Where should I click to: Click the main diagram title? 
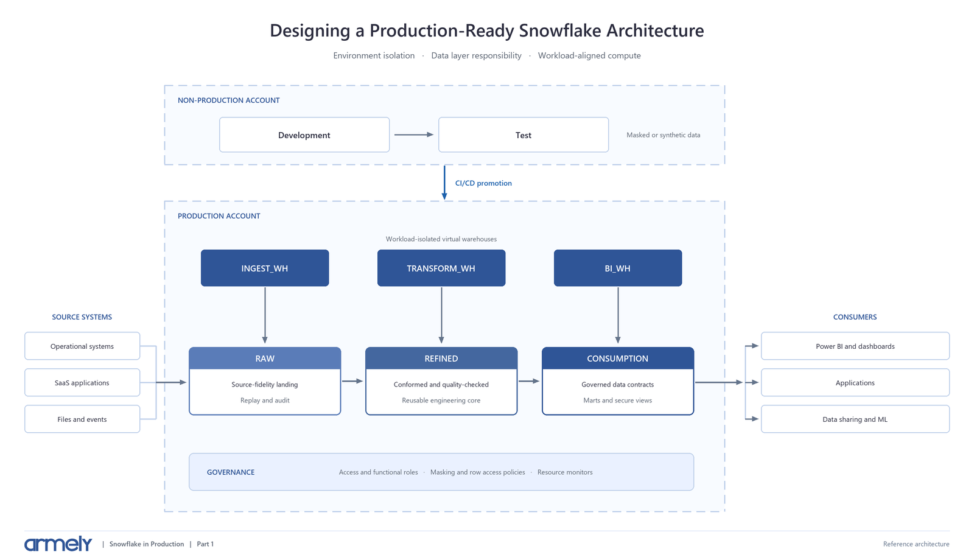tap(487, 30)
